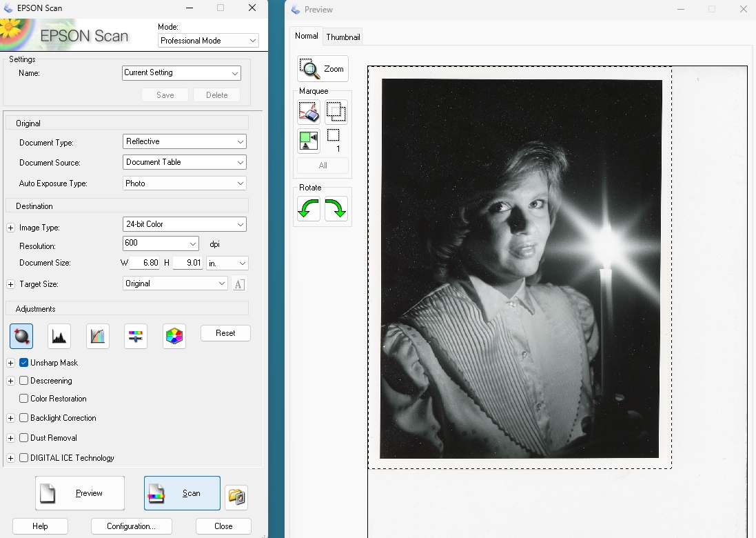Select the delete marquee tool
This screenshot has height=538, width=756.
308,111
